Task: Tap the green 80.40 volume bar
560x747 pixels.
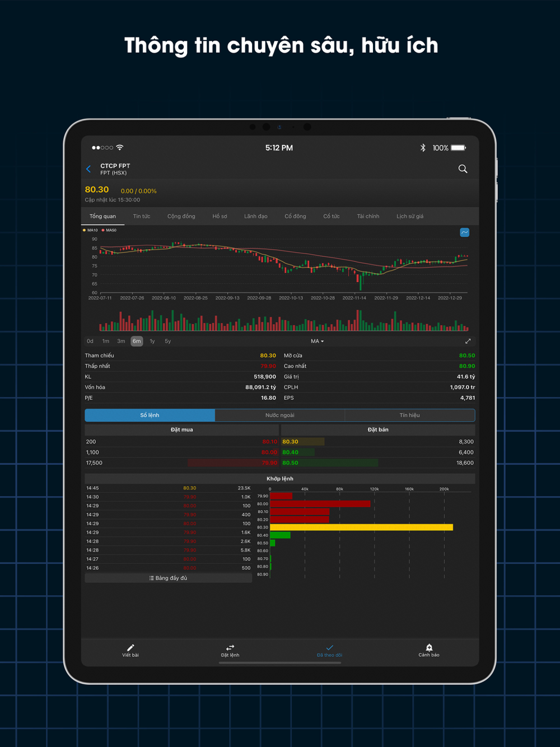Action: point(280,535)
